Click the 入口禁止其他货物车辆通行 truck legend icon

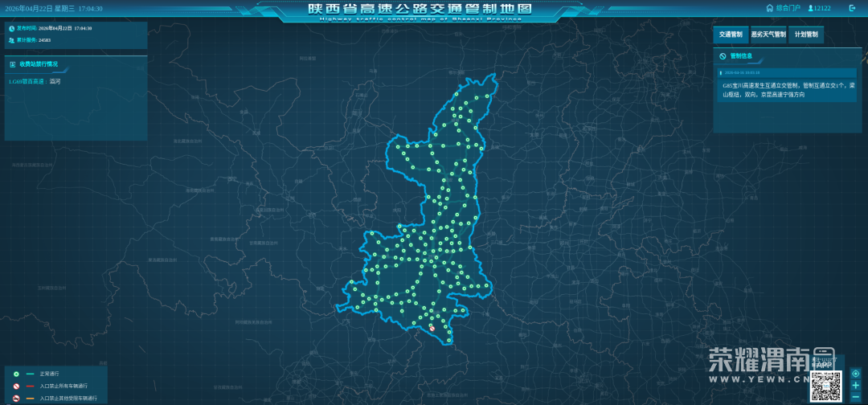(16, 398)
